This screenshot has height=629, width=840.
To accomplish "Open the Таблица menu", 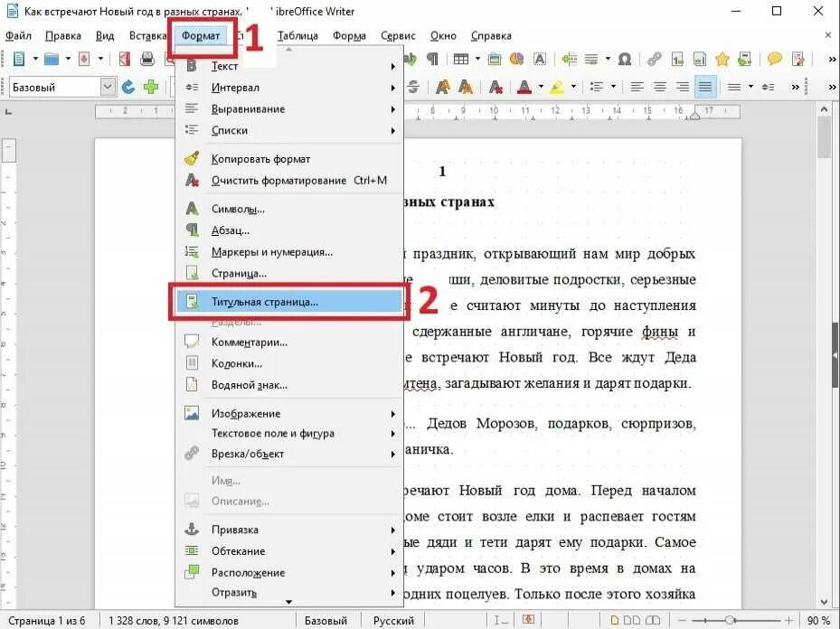I will [x=297, y=36].
